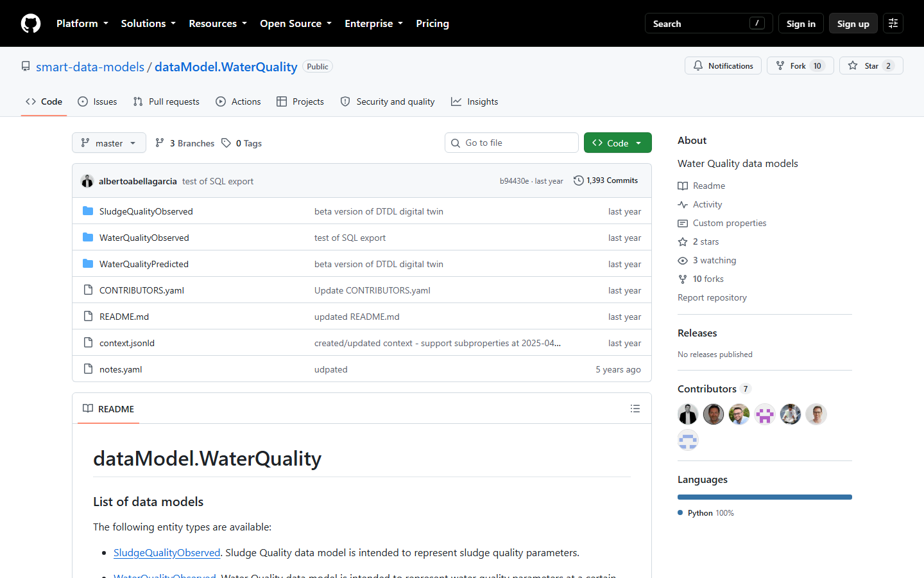Open the Python 100% language link
Screen dimensions: 924x578
(706, 512)
